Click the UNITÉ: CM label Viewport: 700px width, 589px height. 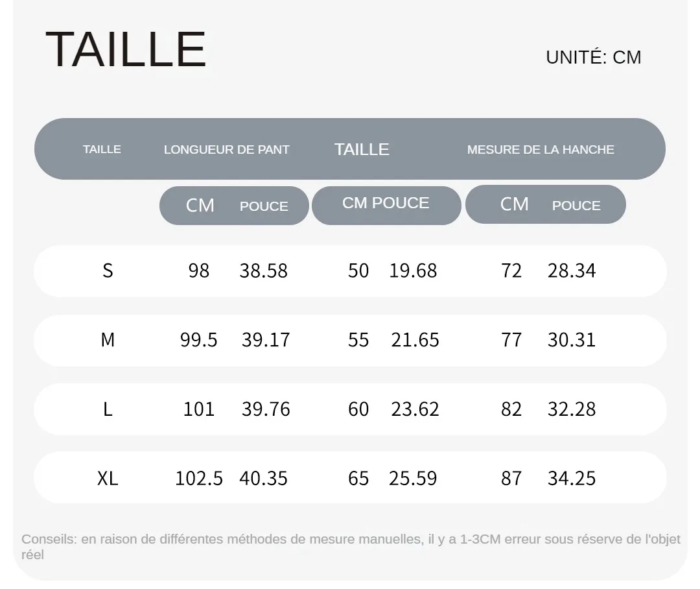[593, 57]
